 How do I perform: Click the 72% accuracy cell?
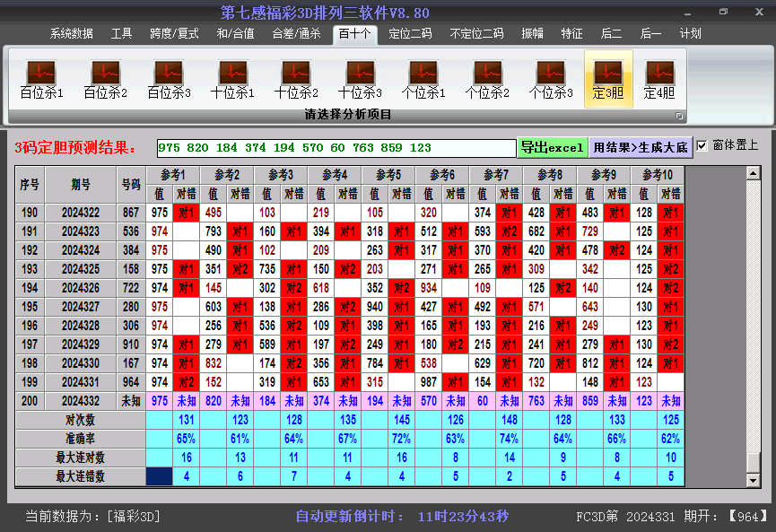(x=401, y=439)
